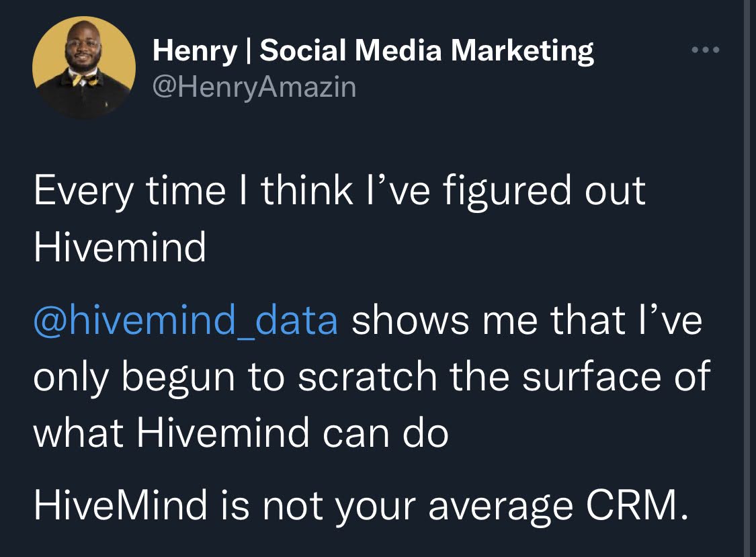756x557 pixels.
Task: Click the line "Every time I think I've figured out"
Action: [339, 191]
